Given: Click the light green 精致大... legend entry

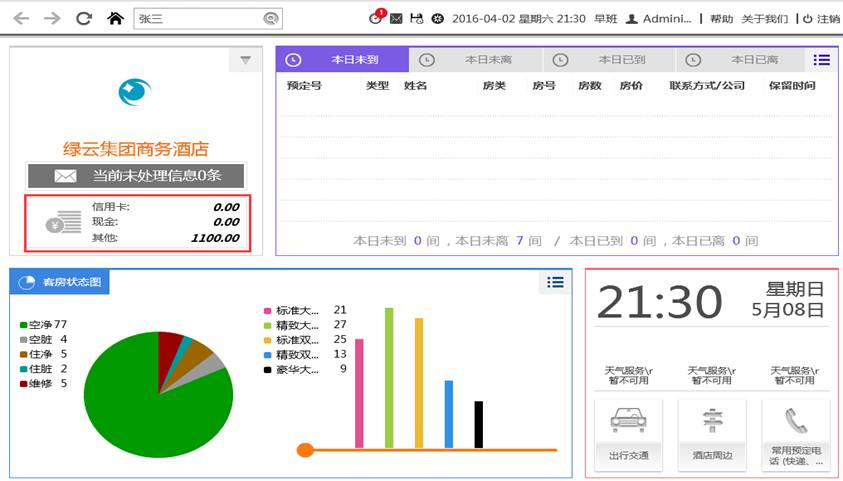Looking at the screenshot, I should click(x=305, y=325).
